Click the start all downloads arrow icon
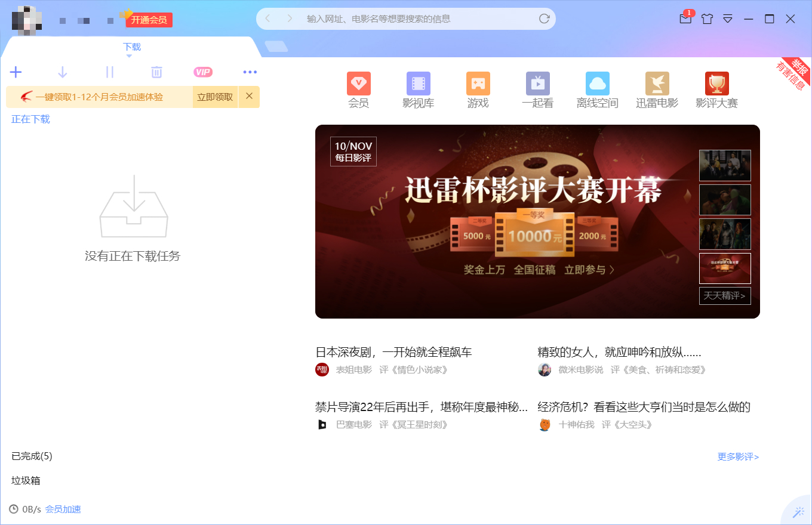 63,72
